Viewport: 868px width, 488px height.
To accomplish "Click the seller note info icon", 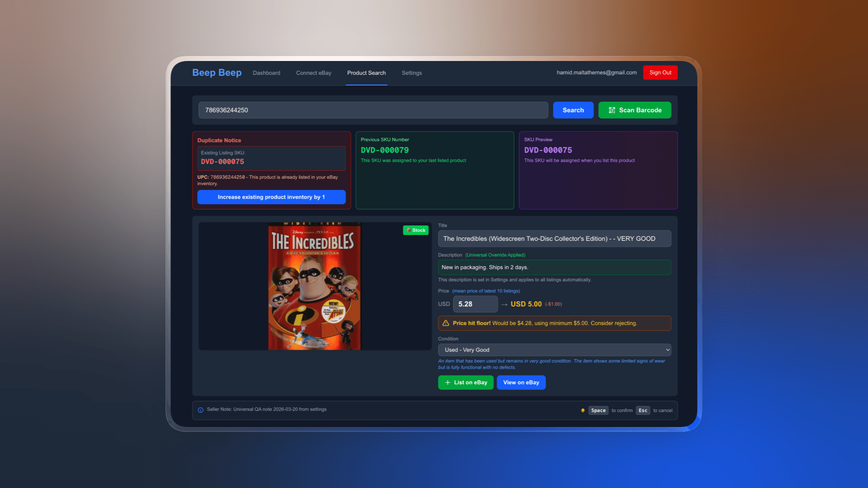I will coord(201,410).
